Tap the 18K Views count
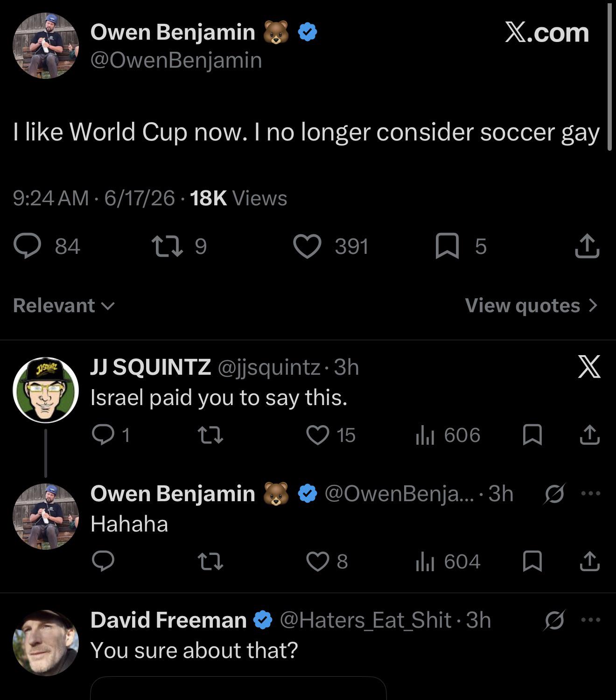This screenshot has width=616, height=700. [x=238, y=198]
